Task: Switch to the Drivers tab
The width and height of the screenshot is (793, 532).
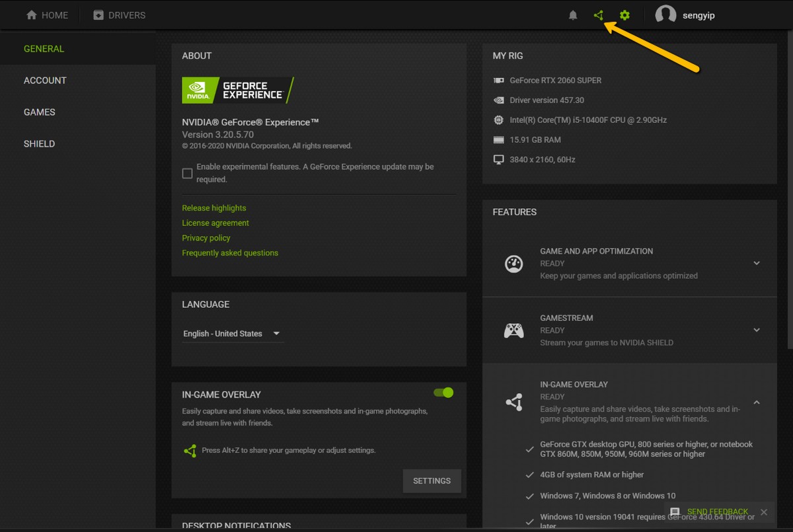Action: [119, 15]
